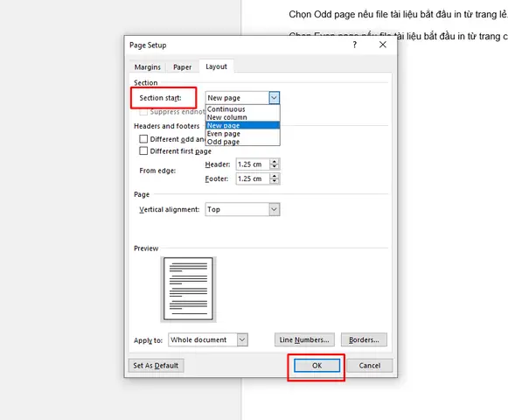Increase the Header distance spinner
This screenshot has width=508, height=420.
point(275,161)
